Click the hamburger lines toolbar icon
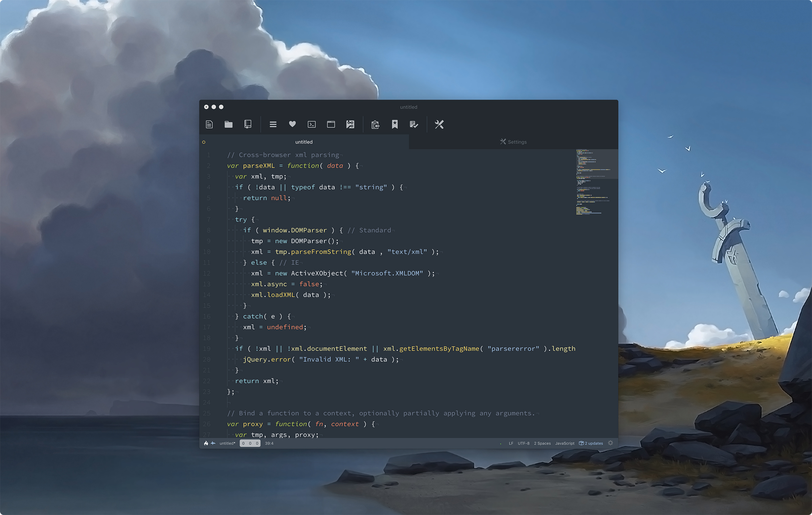The width and height of the screenshot is (812, 515). (273, 125)
